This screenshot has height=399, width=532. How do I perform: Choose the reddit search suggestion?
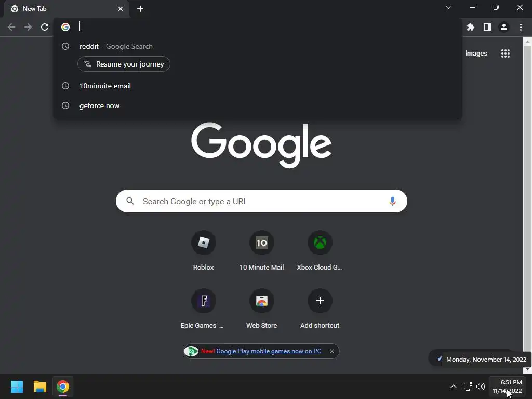258,46
